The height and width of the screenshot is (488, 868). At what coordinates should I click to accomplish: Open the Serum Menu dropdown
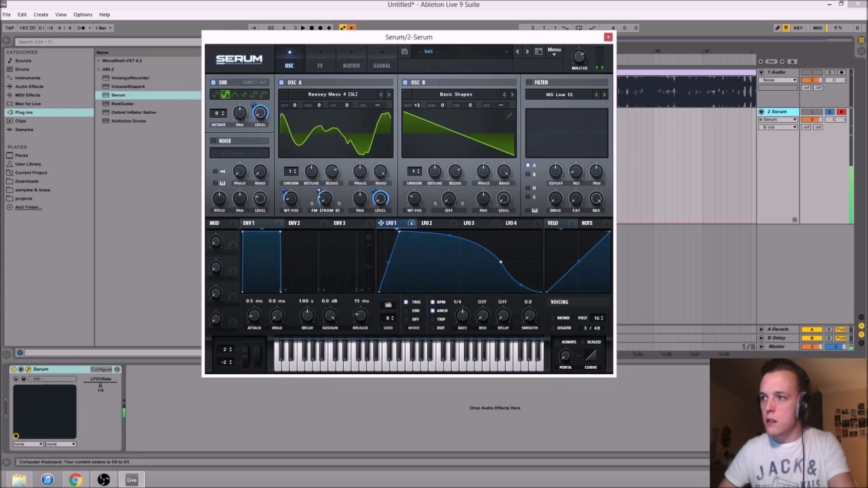pyautogui.click(x=554, y=52)
